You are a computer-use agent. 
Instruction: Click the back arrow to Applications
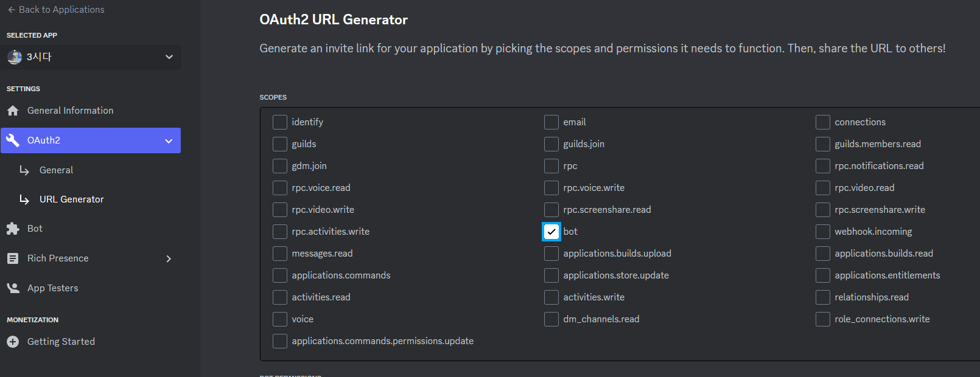click(x=11, y=10)
